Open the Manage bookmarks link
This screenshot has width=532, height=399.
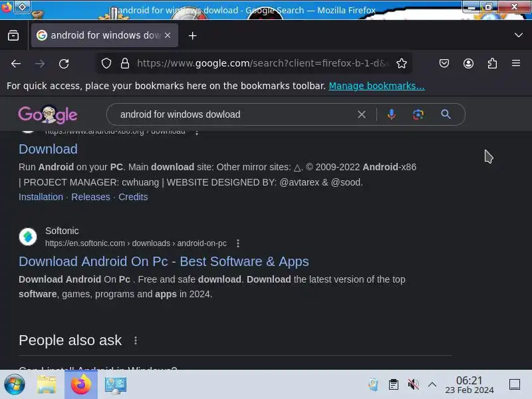[376, 86]
